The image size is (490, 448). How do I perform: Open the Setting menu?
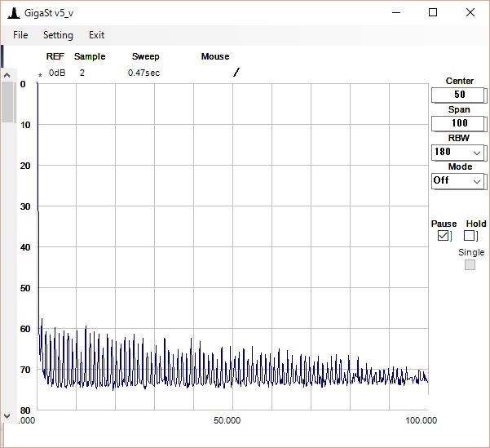[58, 35]
